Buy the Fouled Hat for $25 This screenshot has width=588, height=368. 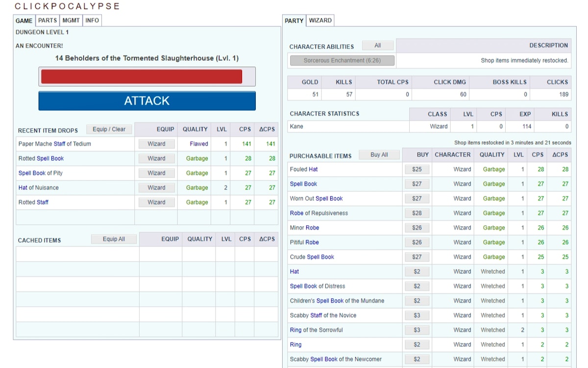click(x=416, y=169)
